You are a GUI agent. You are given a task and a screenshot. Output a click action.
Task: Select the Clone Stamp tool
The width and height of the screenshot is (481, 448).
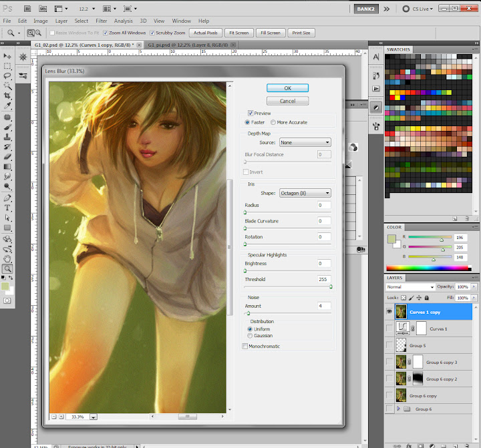(7, 137)
